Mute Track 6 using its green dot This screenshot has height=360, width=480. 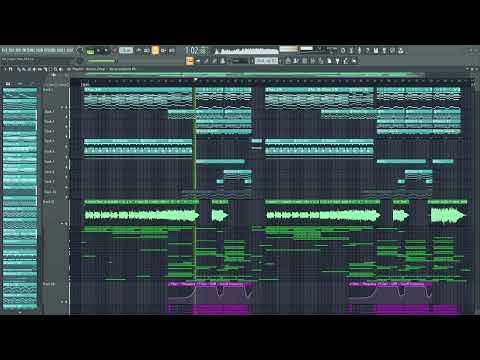click(x=66, y=157)
